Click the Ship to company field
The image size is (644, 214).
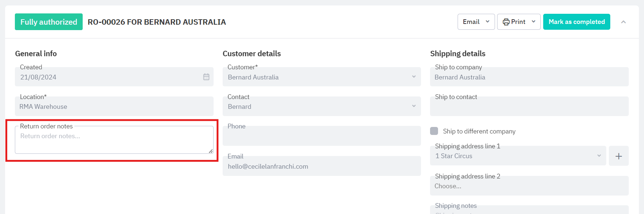pos(529,77)
